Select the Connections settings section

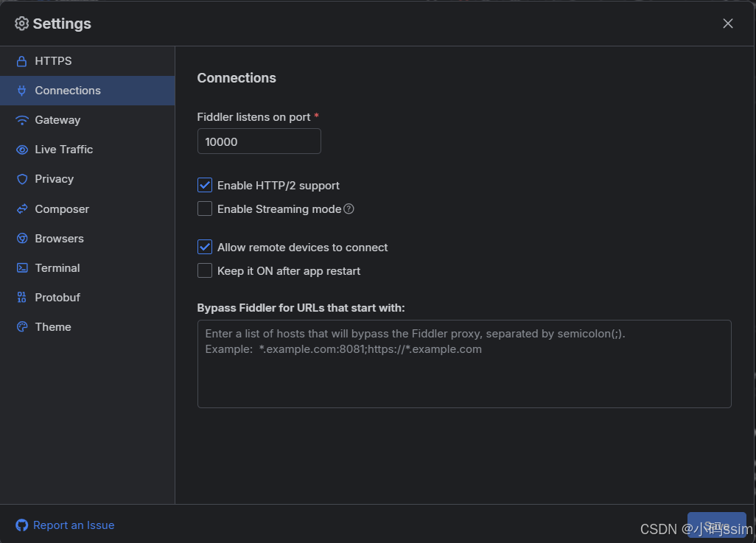pyautogui.click(x=87, y=91)
